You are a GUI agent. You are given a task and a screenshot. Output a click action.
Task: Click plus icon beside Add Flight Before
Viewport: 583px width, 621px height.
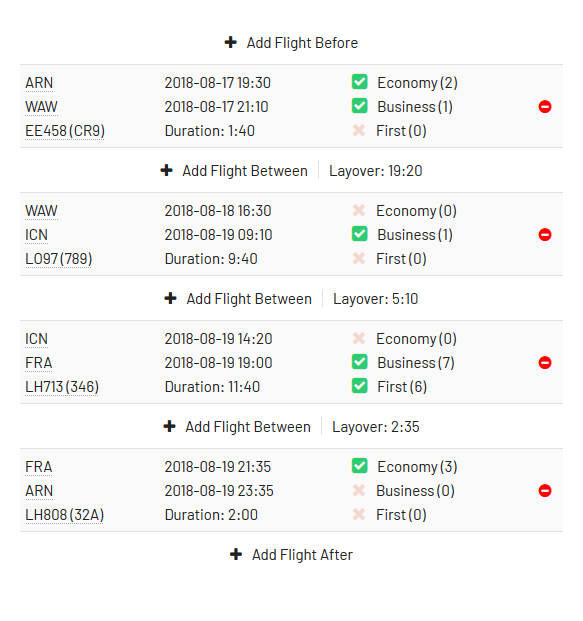tap(231, 42)
